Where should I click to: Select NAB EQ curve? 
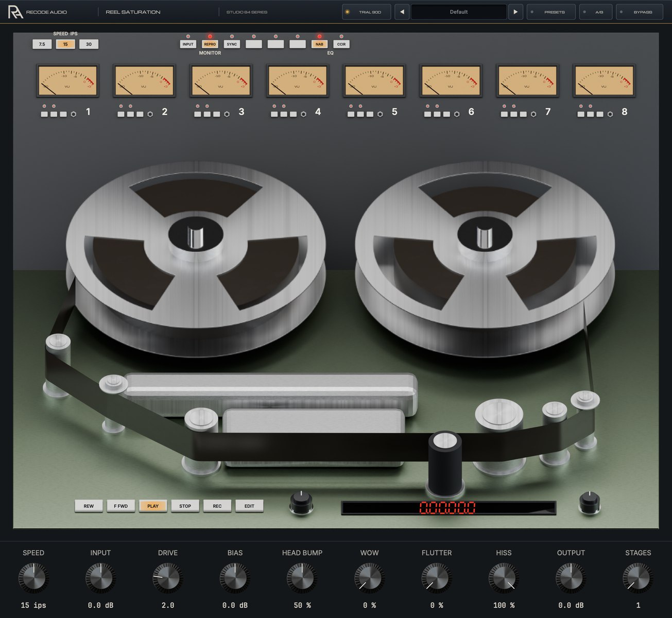pos(319,44)
